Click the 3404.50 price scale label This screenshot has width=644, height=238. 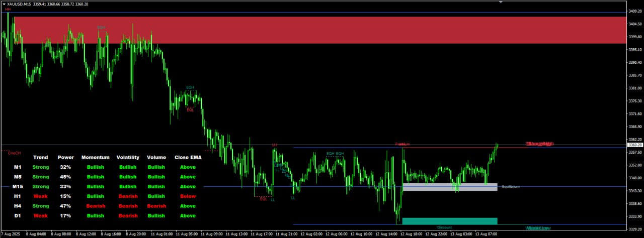coord(634,24)
